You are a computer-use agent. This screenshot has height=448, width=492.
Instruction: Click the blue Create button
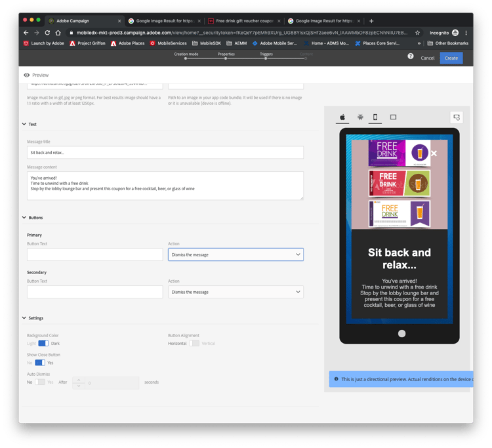point(451,58)
